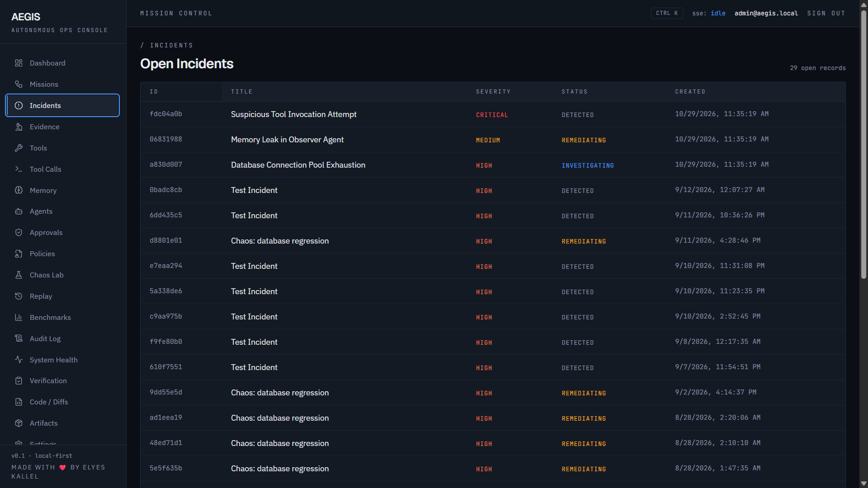The width and height of the screenshot is (868, 488).
Task: Click the Policies document icon
Action: (19, 254)
